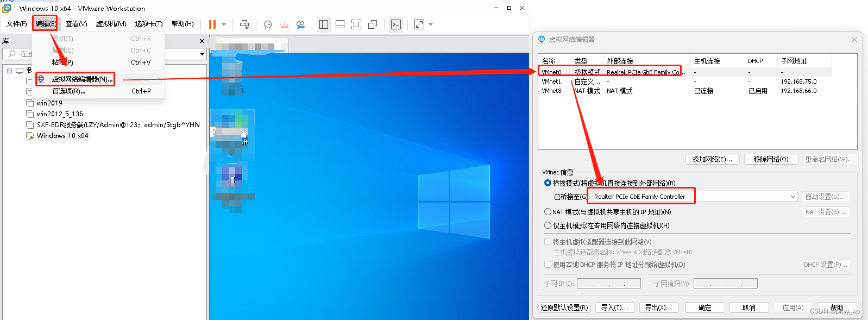Select the VMnet0 row in network list
This screenshot has height=320, width=868.
(x=685, y=72)
